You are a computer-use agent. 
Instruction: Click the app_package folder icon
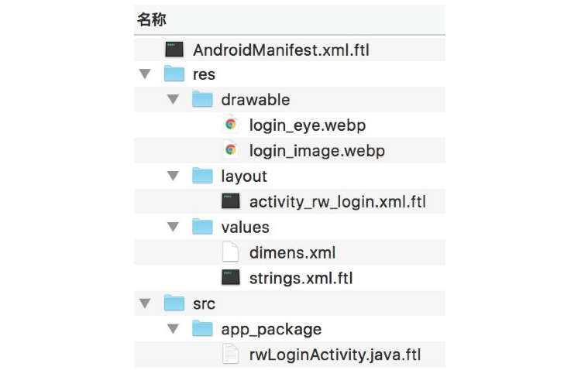[202, 329]
